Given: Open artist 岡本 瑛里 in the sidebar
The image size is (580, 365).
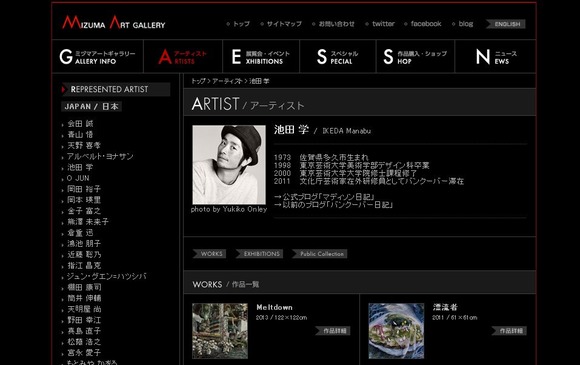Looking at the screenshot, I should point(84,200).
